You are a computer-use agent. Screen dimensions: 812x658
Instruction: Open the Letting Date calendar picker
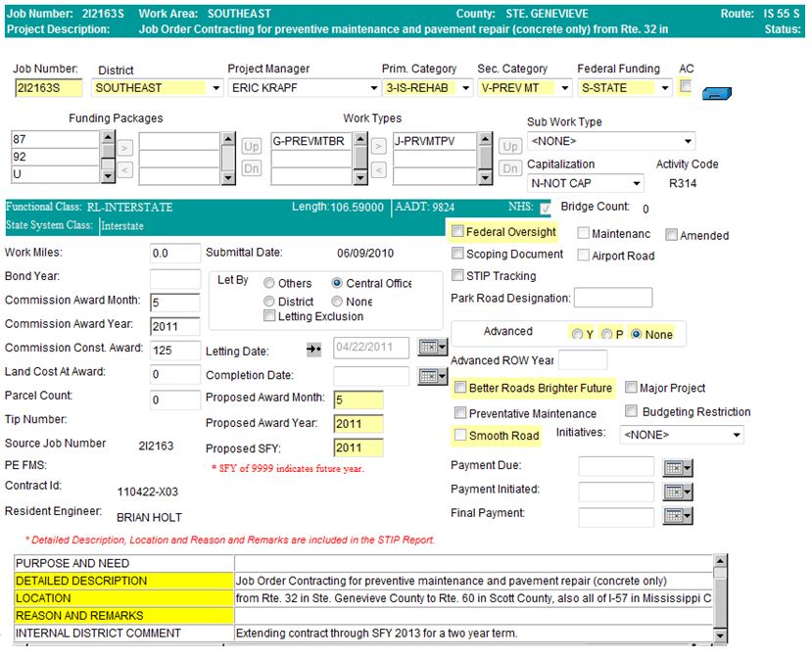coord(432,347)
